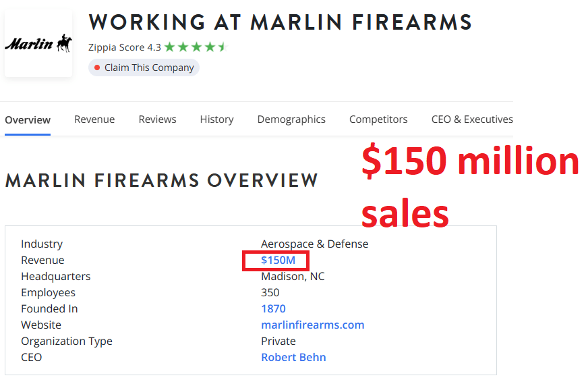Click the Marlin horse-and-rider logo
Viewport: 588px width, 384px height.
pos(38,44)
